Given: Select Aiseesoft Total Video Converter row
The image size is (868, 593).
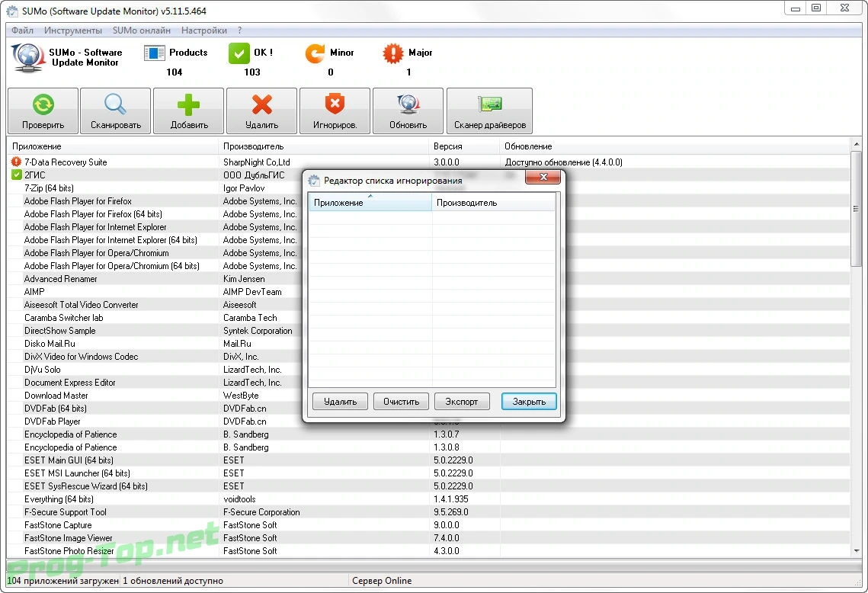Looking at the screenshot, I should coord(428,305).
